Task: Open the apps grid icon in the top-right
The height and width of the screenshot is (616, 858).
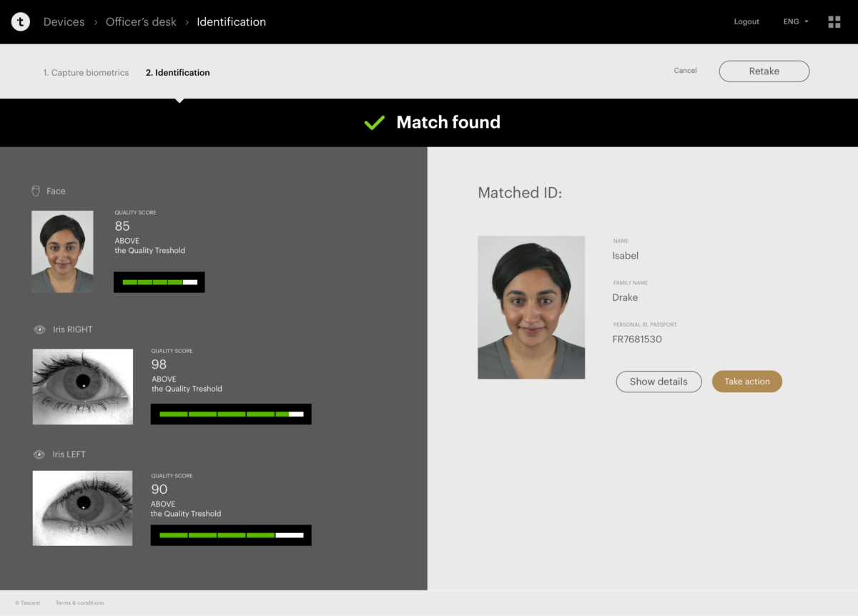Action: click(x=834, y=21)
